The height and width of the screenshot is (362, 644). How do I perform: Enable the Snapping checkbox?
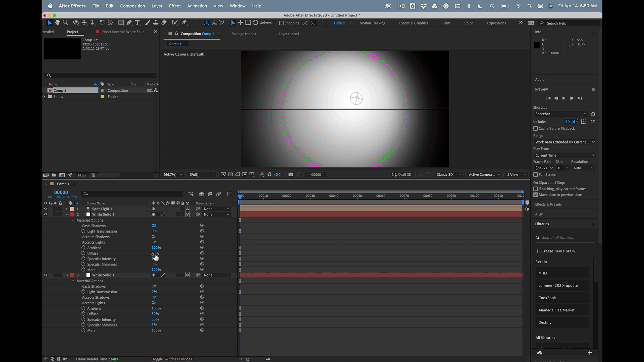(x=281, y=23)
